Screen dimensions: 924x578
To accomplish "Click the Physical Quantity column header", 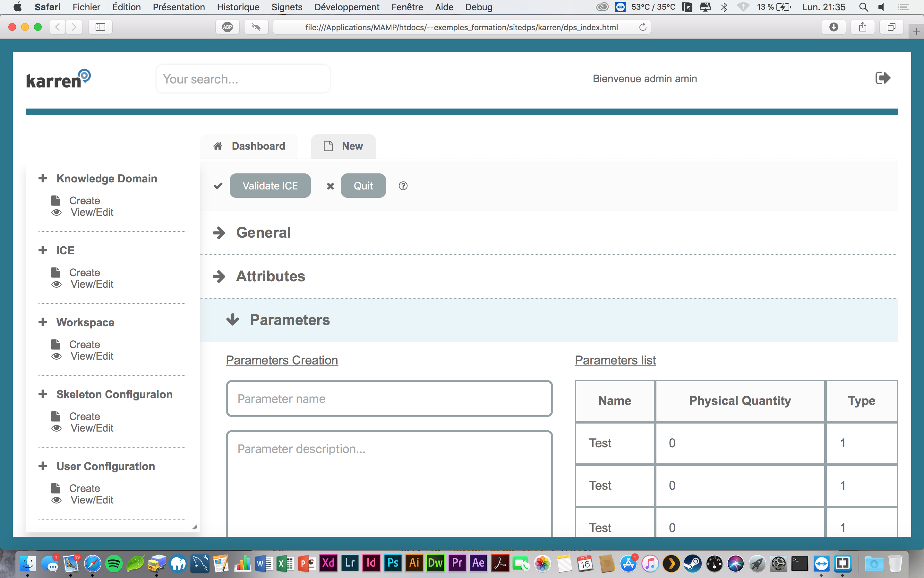I will (740, 401).
